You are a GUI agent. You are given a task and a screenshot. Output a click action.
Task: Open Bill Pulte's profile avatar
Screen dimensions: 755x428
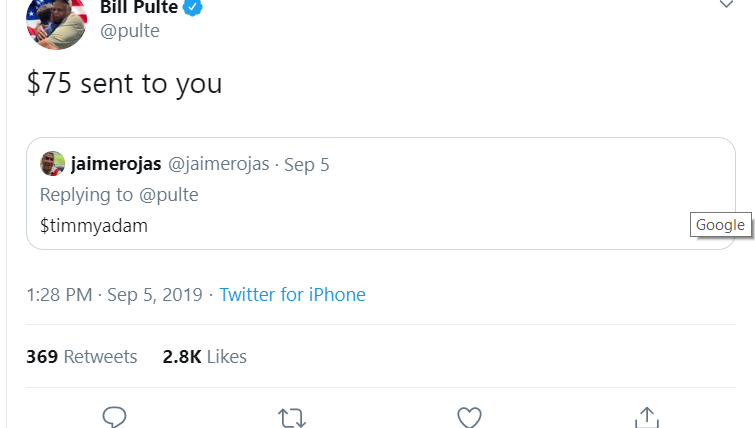(57, 20)
